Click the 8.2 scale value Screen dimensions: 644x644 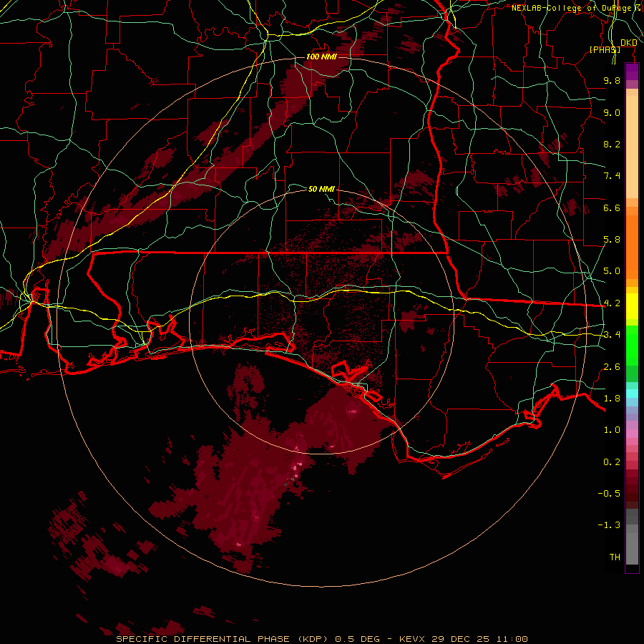coord(612,144)
